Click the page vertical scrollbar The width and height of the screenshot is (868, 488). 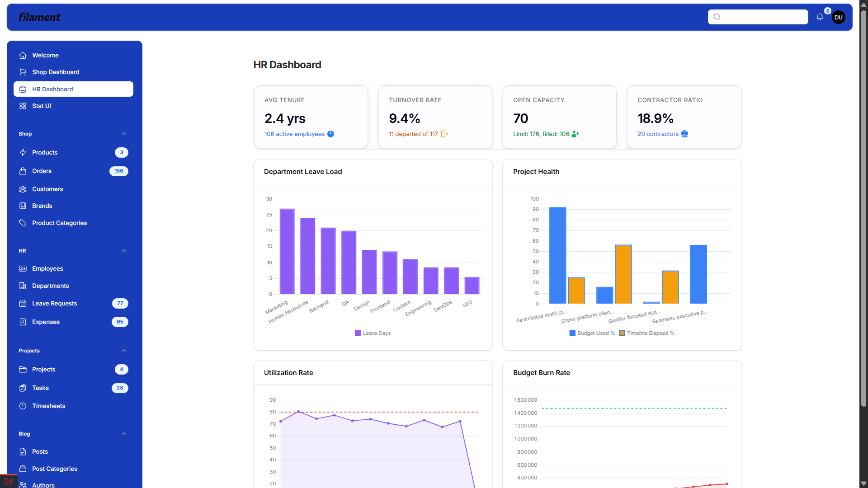pos(863,208)
